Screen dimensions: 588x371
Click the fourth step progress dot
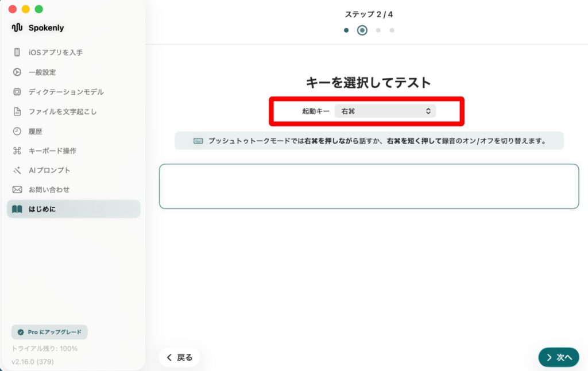pos(392,30)
